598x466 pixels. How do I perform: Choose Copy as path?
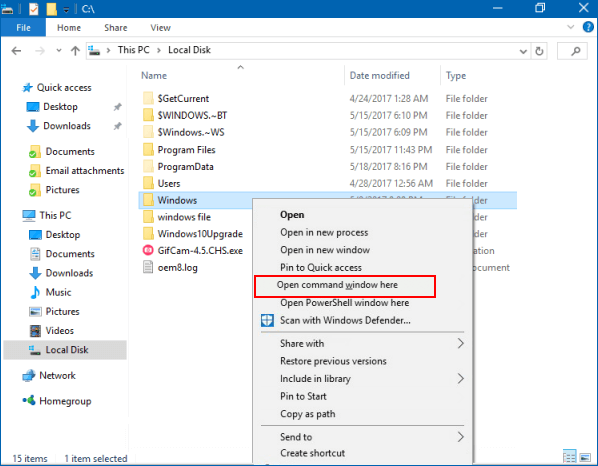pyautogui.click(x=307, y=414)
